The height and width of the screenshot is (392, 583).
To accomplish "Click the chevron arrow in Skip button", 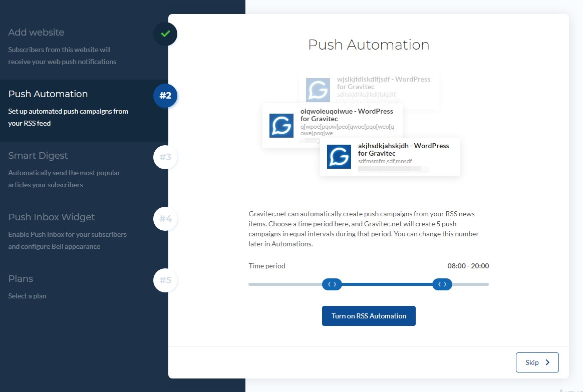I will (547, 362).
